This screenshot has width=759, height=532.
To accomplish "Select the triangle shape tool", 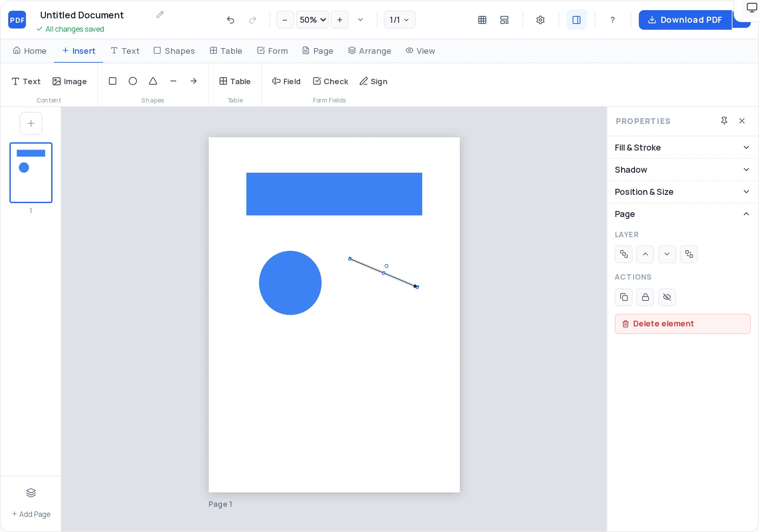I will coord(153,81).
